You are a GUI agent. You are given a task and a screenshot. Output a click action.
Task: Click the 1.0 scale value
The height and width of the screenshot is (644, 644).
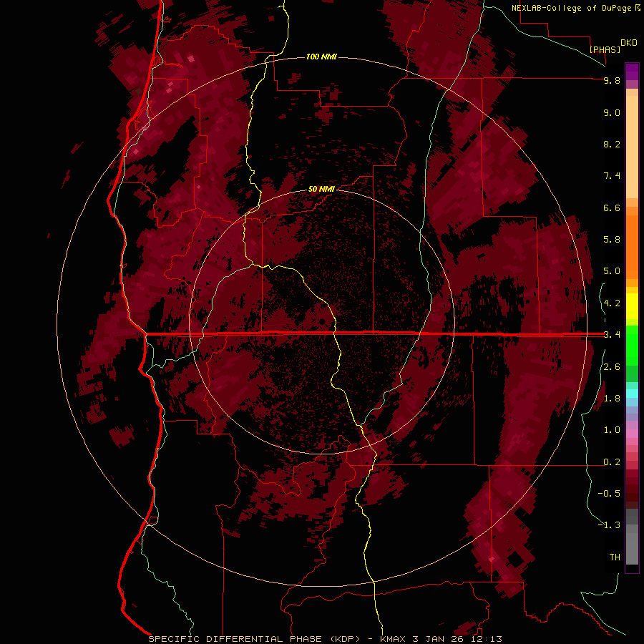(612, 430)
